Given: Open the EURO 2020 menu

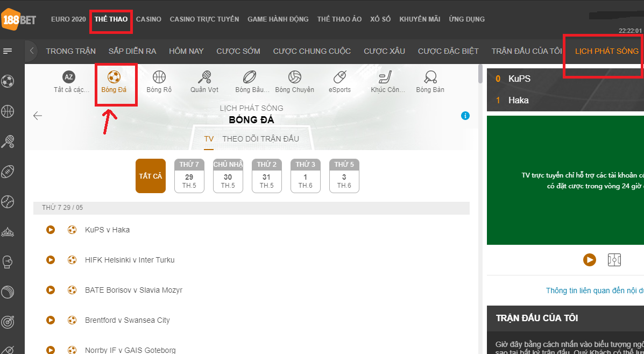Looking at the screenshot, I should (68, 19).
